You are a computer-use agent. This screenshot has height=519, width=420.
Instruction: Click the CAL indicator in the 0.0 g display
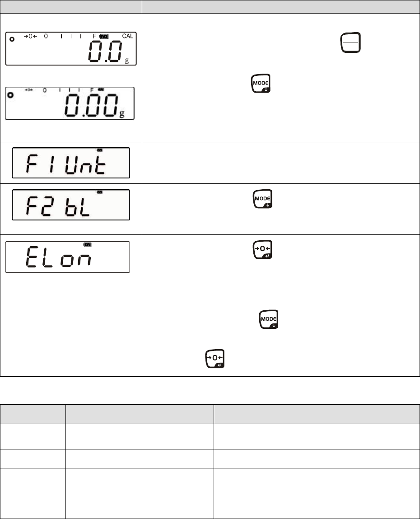tap(128, 35)
